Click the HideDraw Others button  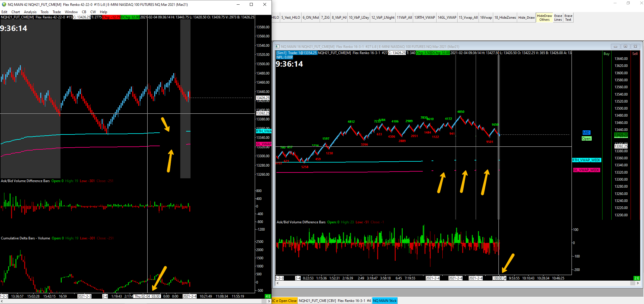(x=544, y=18)
